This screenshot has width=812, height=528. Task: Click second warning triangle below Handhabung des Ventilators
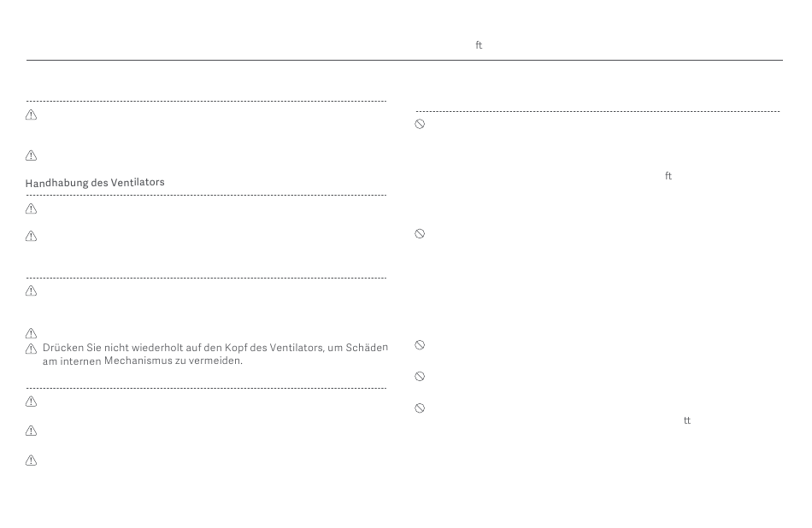pyautogui.click(x=31, y=236)
